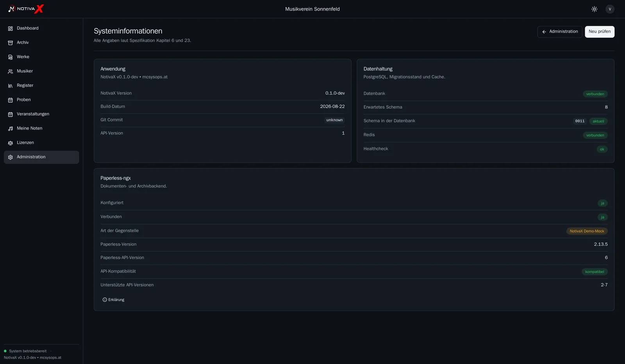Click the 'Art der Gegenstelle' row label
The width and height of the screenshot is (625, 364).
pyautogui.click(x=120, y=231)
